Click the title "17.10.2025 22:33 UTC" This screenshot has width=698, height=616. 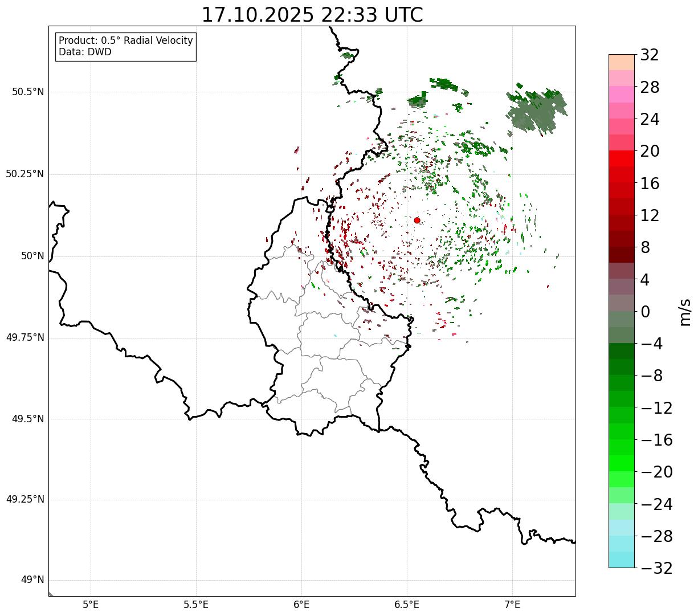point(312,15)
